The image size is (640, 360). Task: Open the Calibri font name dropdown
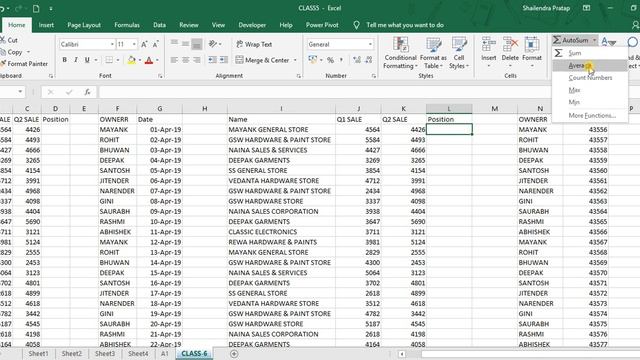click(x=112, y=44)
